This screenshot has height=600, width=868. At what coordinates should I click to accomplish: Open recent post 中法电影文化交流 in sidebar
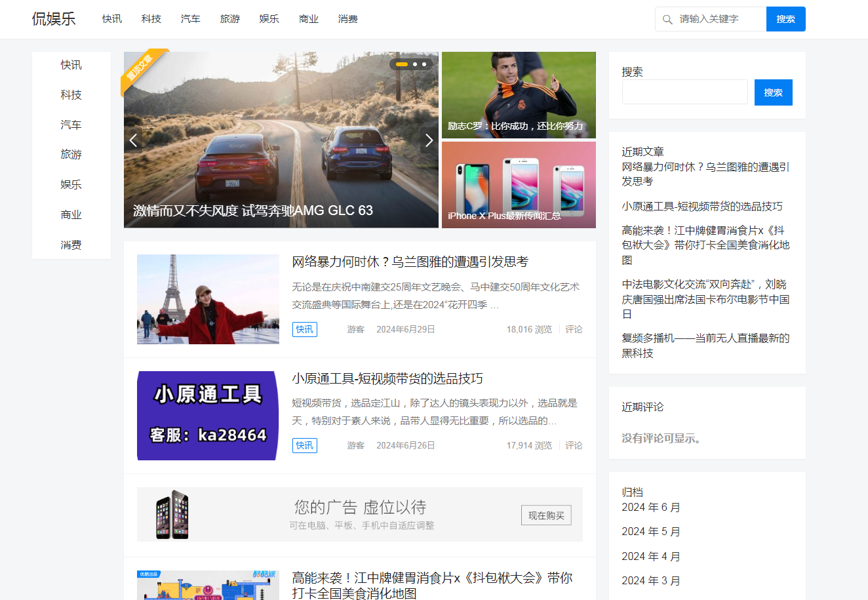point(705,299)
